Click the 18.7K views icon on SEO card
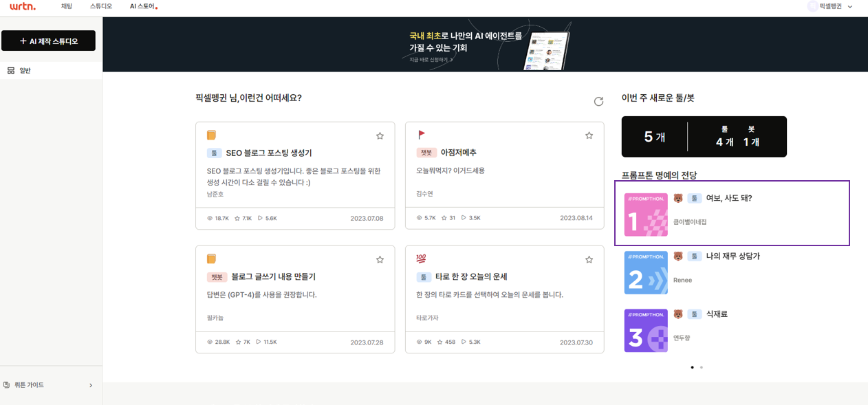 210,218
